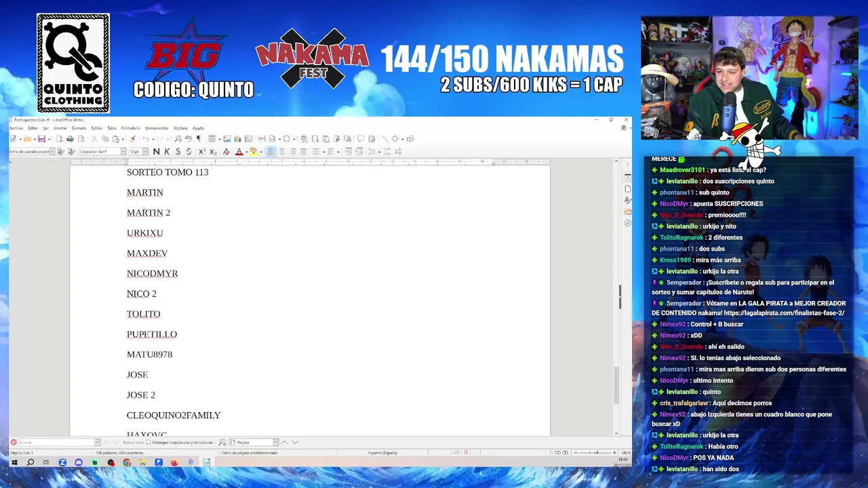Click the Print icon in toolbar
Screen dimensions: 868x488
[x=70, y=139]
